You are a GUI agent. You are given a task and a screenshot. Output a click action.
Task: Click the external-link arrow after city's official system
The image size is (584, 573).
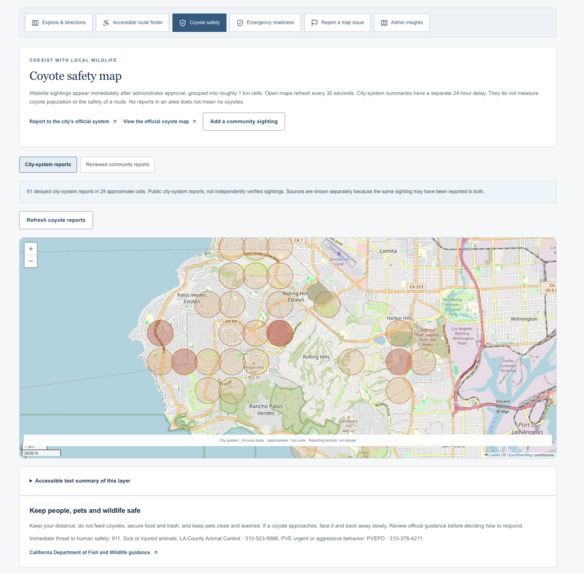[x=114, y=121]
